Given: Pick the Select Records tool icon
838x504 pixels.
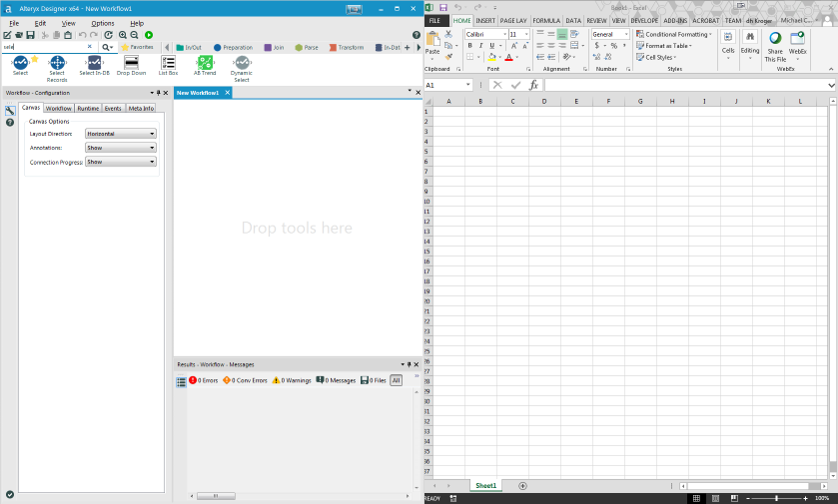Looking at the screenshot, I should [x=57, y=63].
